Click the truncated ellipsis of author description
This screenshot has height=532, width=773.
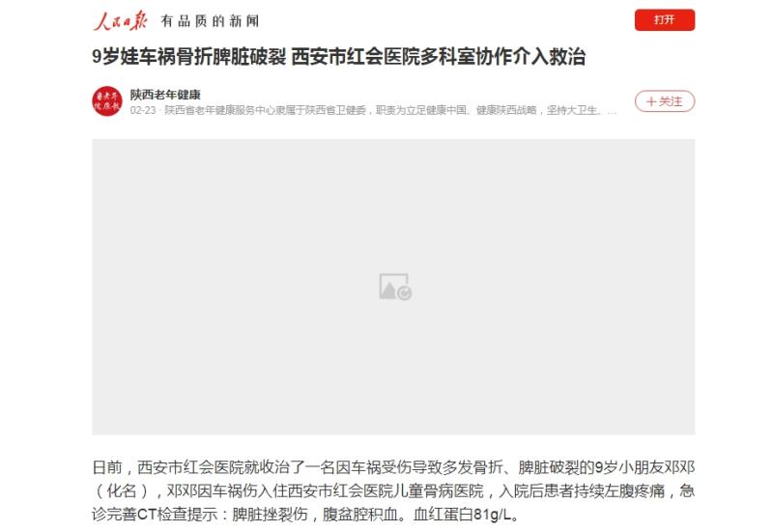[x=612, y=112]
